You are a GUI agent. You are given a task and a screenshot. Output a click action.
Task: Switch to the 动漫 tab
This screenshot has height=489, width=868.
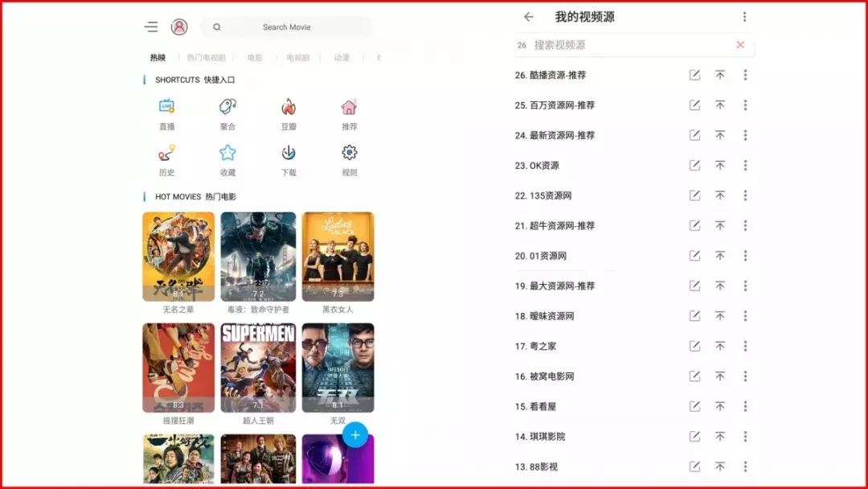[x=342, y=57]
